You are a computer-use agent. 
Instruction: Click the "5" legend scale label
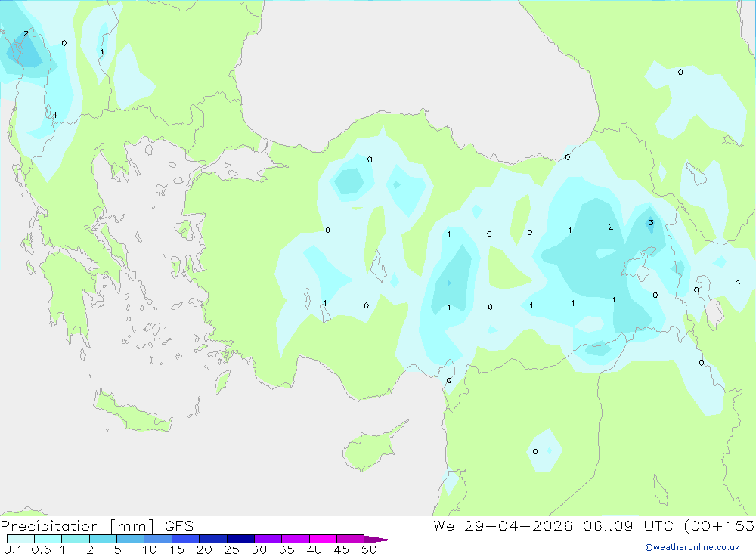coord(117,549)
